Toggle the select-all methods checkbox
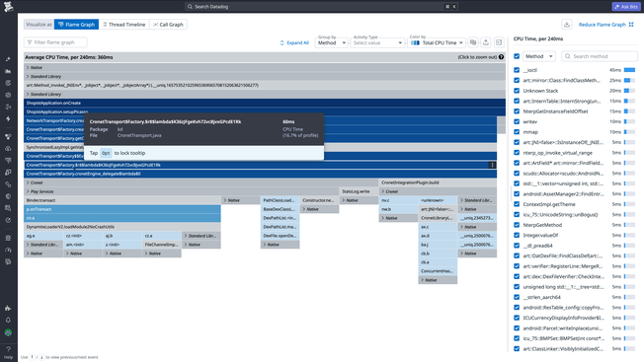The image size is (644, 362). 517,56
